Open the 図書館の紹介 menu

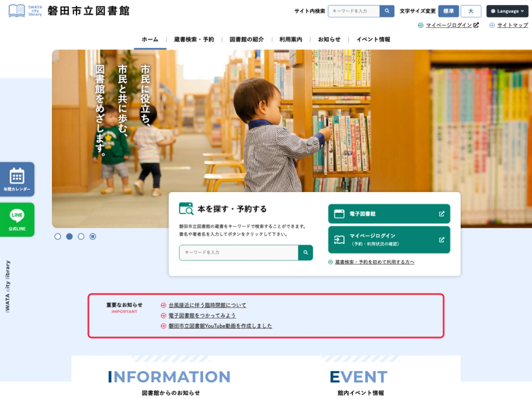pyautogui.click(x=247, y=40)
